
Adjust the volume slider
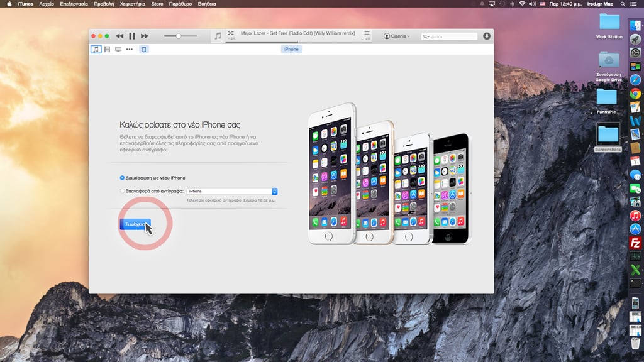tap(179, 36)
